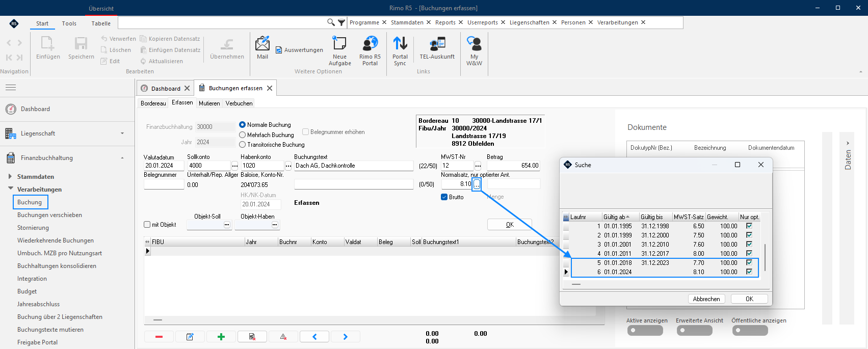This screenshot has width=868, height=349.
Task: Select Normale Buchung radio button
Action: pos(243,125)
